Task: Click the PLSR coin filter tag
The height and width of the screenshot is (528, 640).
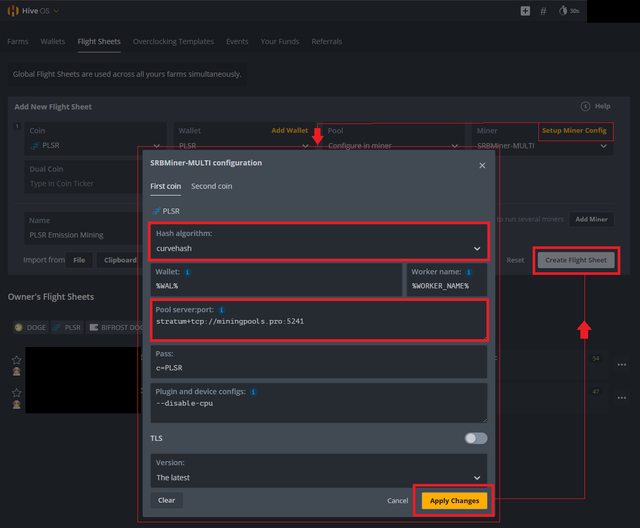Action: pyautogui.click(x=67, y=327)
